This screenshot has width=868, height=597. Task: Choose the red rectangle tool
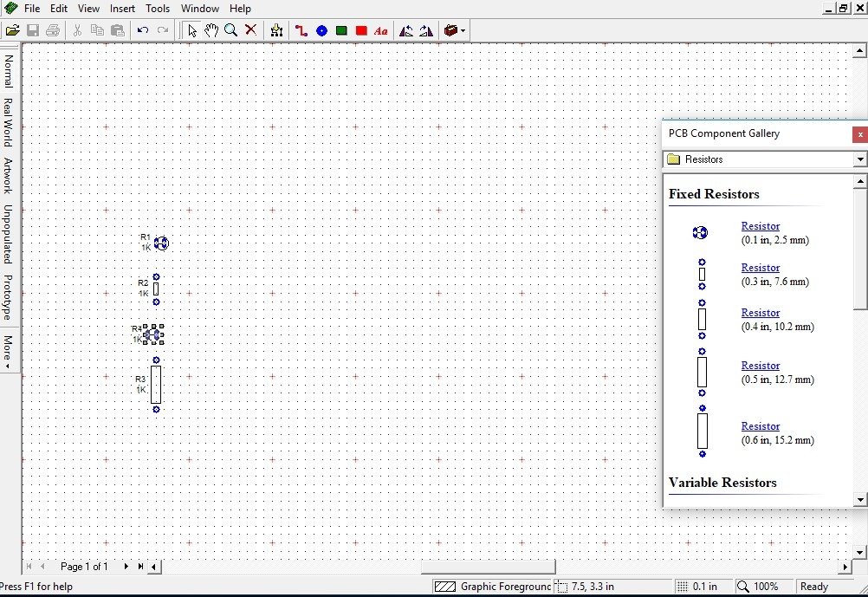[x=361, y=30]
